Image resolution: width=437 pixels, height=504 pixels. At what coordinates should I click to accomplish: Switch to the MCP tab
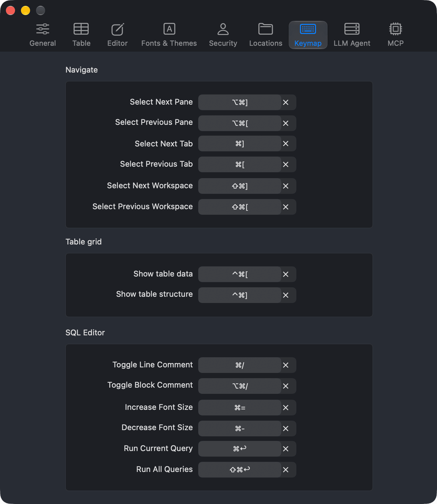pos(395,35)
